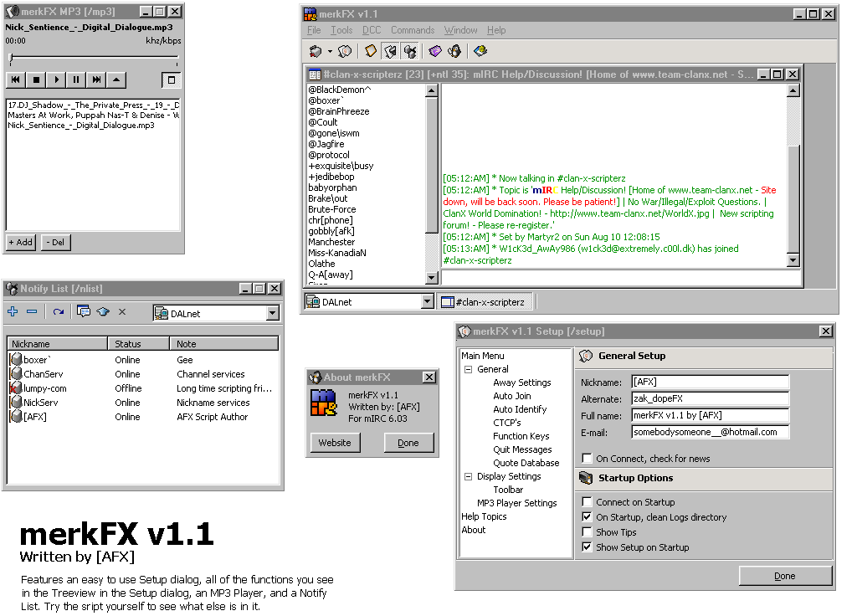Add a nickname with the plus icon
The height and width of the screenshot is (616, 857).
click(13, 311)
